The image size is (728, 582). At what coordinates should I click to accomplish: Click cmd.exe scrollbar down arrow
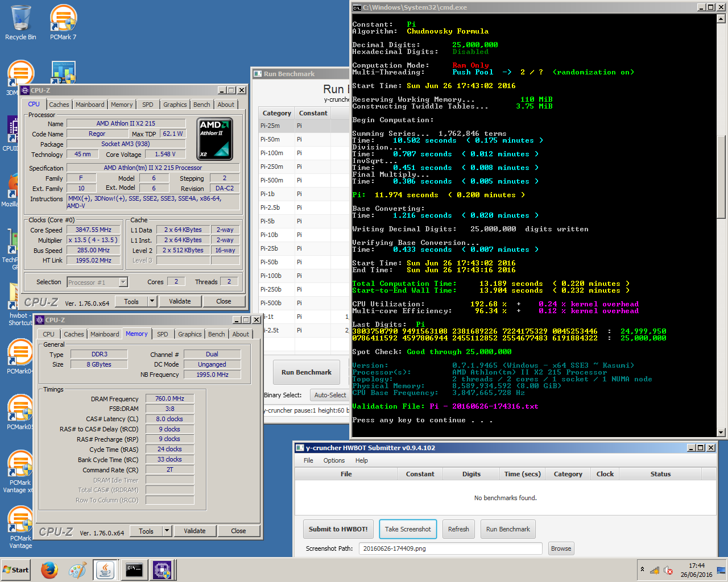721,433
